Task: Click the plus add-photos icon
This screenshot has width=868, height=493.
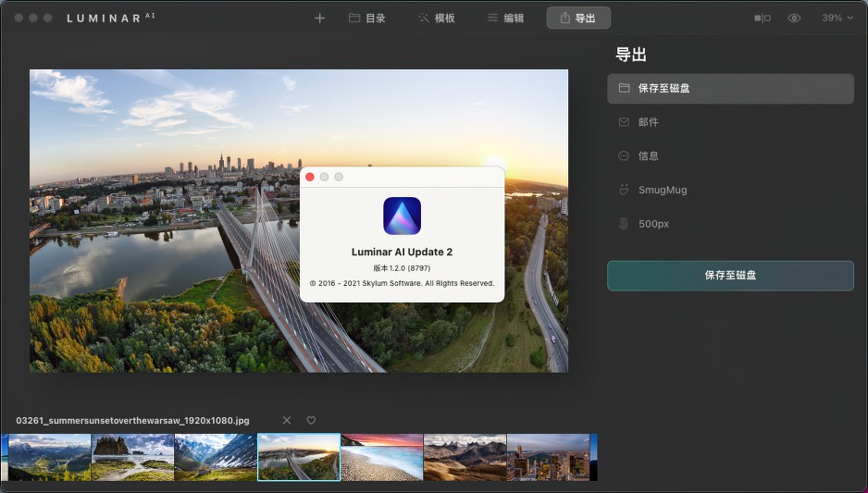Action: click(x=319, y=18)
